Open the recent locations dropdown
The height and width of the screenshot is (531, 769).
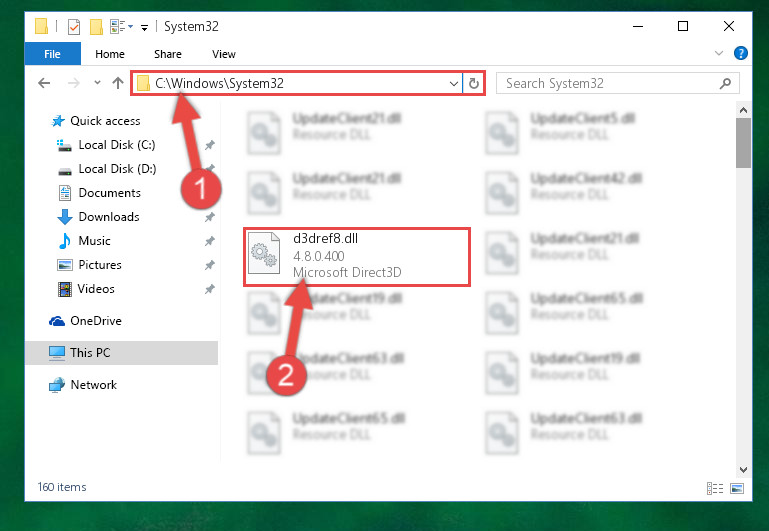click(x=97, y=83)
